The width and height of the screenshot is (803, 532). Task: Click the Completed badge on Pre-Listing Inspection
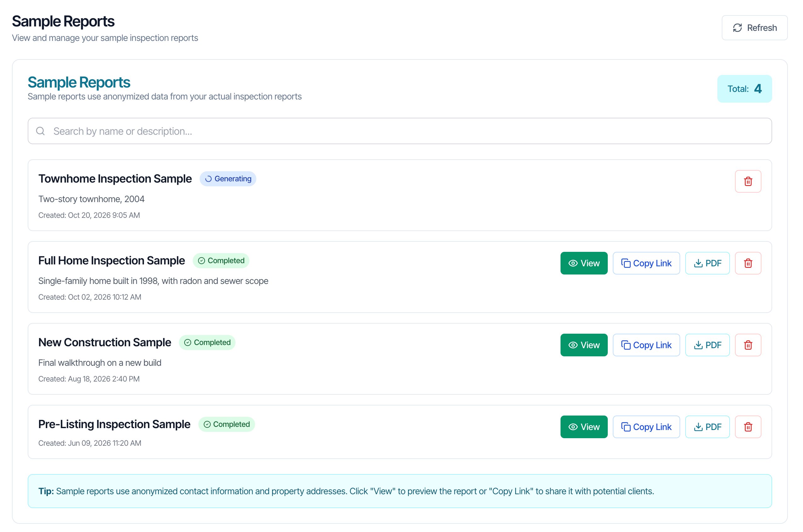(x=226, y=424)
